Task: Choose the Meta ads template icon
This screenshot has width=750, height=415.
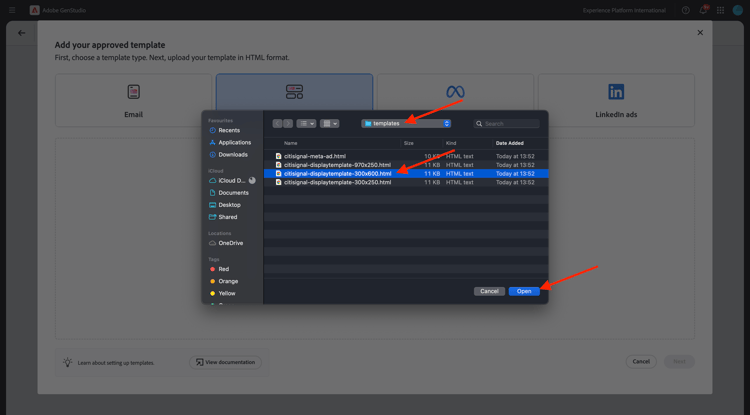Action: coord(455,92)
